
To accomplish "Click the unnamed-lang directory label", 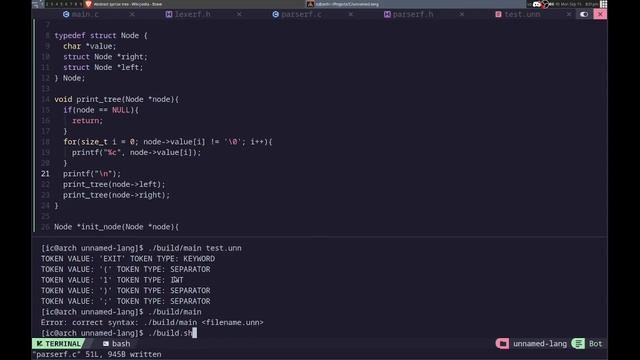I will (540, 344).
